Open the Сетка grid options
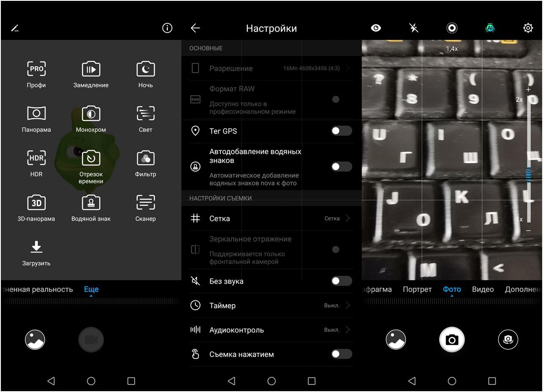This screenshot has height=392, width=543. click(x=271, y=218)
